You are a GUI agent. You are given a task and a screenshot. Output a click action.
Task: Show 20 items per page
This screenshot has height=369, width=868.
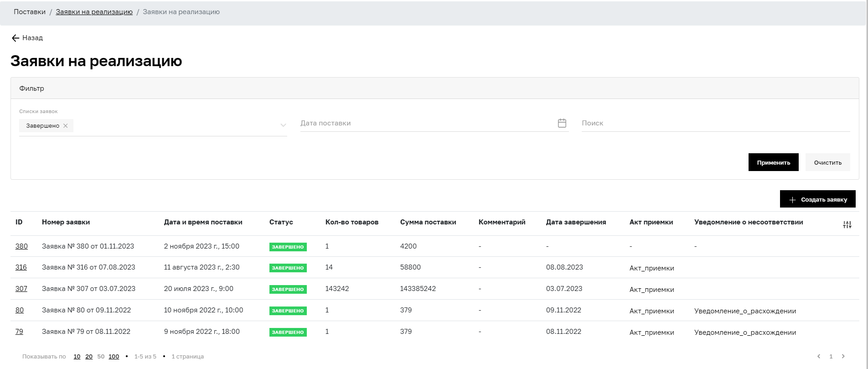pyautogui.click(x=89, y=357)
